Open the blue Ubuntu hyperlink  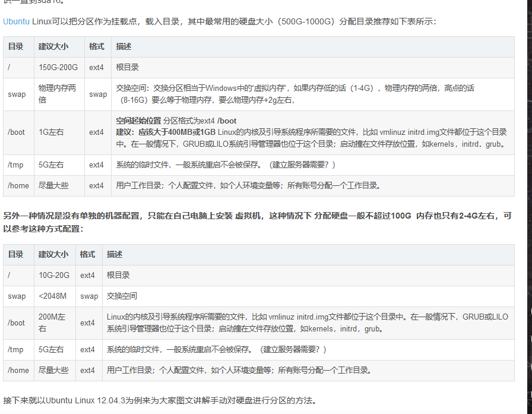[x=16, y=21]
